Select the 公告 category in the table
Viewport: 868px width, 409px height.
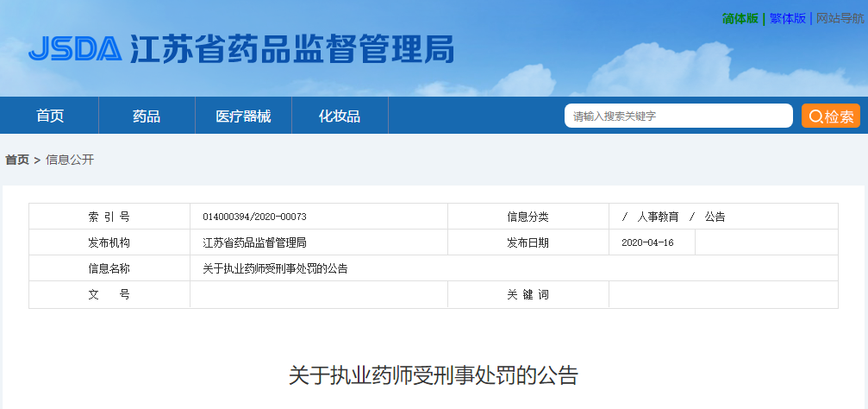tap(715, 217)
